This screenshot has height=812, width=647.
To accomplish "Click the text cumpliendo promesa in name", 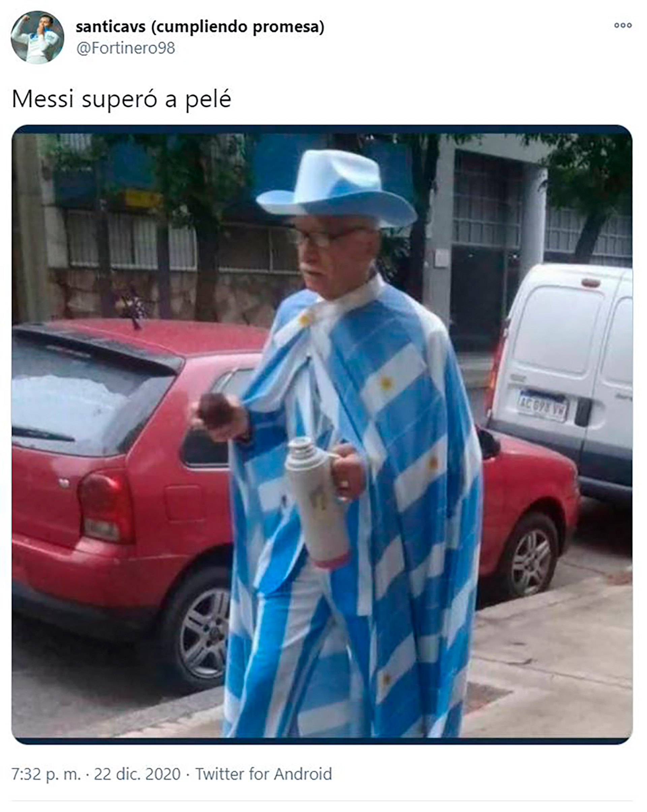I will tap(237, 27).
